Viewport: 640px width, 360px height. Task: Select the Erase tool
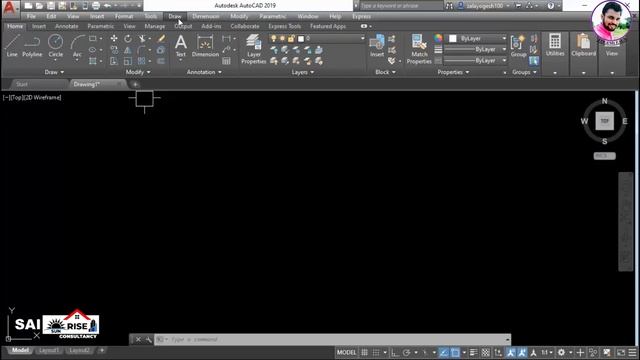coord(161,38)
